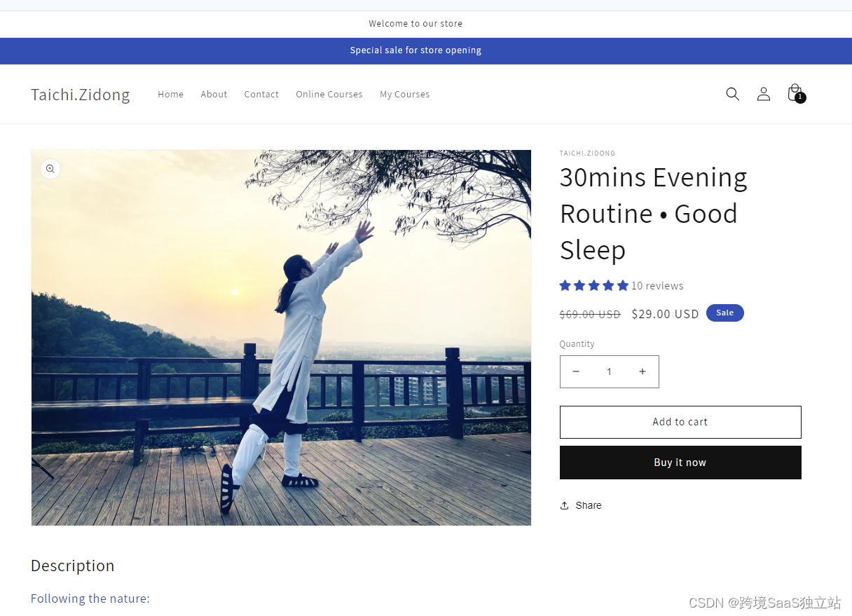Click the Description heading

(x=72, y=566)
